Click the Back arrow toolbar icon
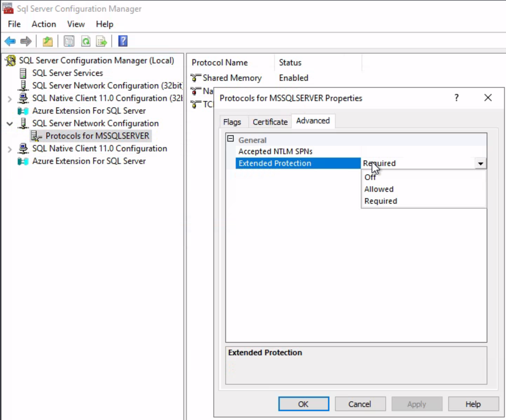 10,41
